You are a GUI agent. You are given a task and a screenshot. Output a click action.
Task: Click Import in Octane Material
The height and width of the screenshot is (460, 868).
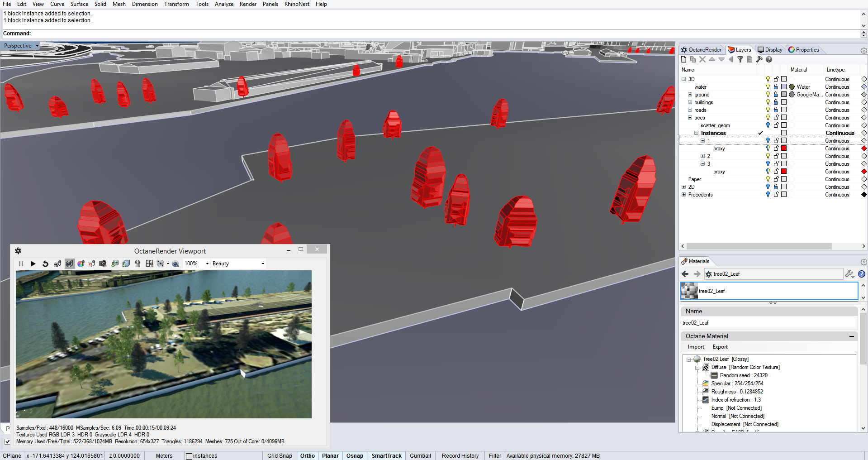696,347
